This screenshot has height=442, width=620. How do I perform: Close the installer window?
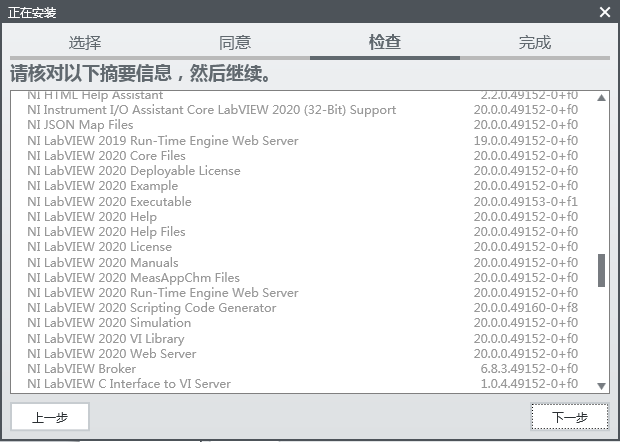pos(604,12)
